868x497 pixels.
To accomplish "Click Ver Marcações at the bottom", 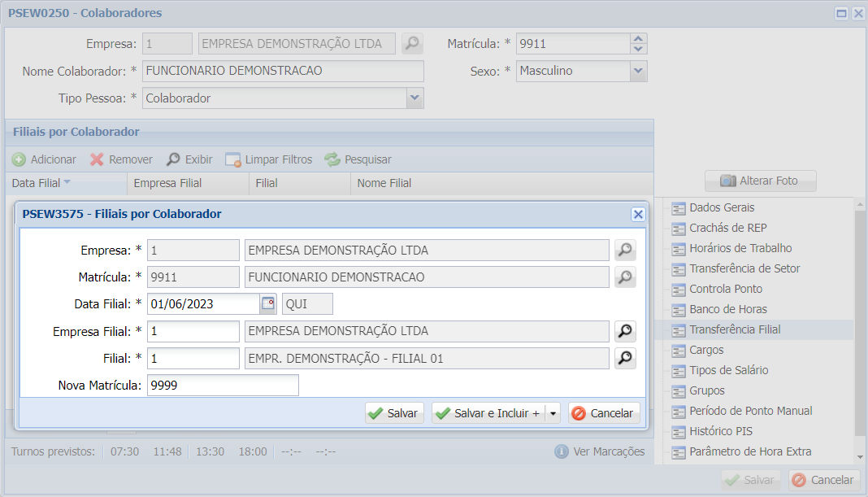I will pos(607,451).
